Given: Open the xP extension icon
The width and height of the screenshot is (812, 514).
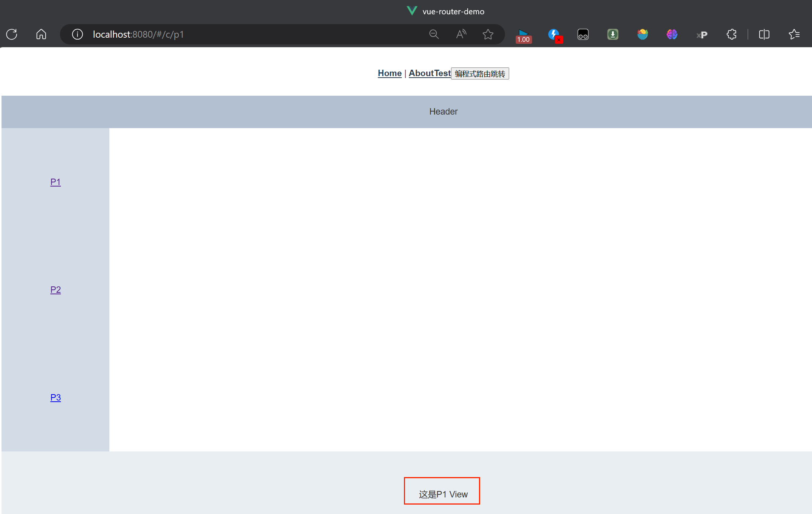Looking at the screenshot, I should 702,35.
